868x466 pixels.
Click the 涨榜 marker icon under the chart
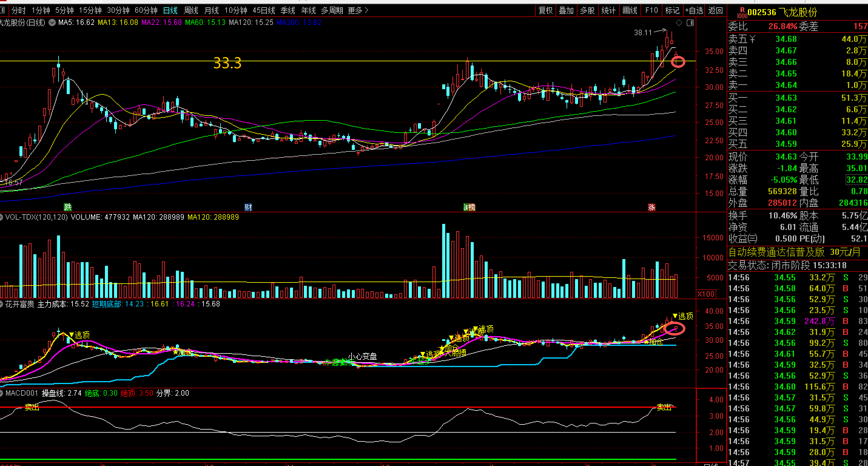pyautogui.click(x=469, y=207)
